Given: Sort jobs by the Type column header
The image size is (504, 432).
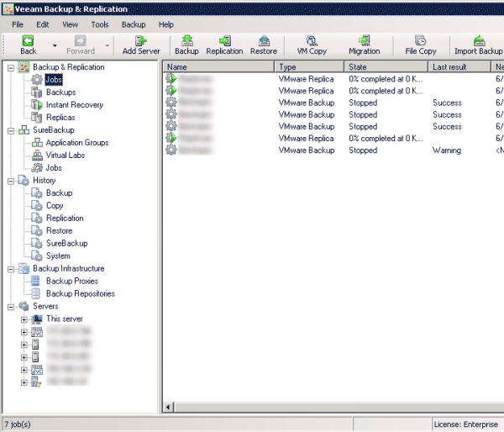Looking at the screenshot, I should tap(309, 67).
